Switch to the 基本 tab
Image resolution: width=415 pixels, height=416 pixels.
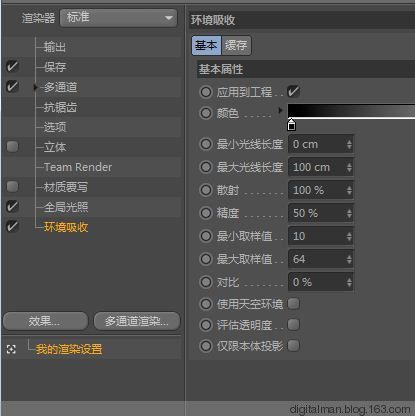pos(206,45)
